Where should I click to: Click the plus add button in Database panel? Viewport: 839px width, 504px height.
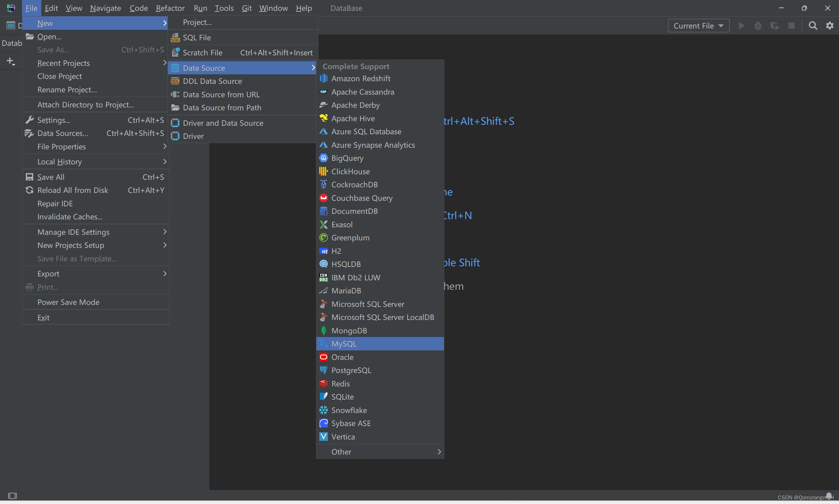tap(11, 62)
